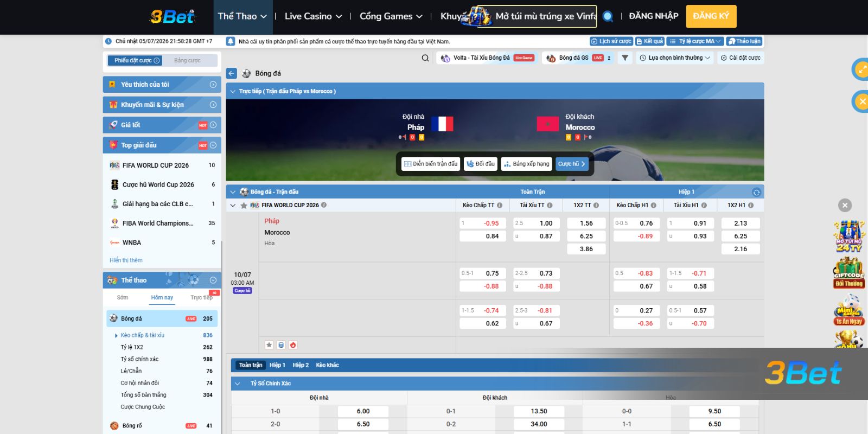Click the statistics database icon under the match
868x434 pixels.
281,345
